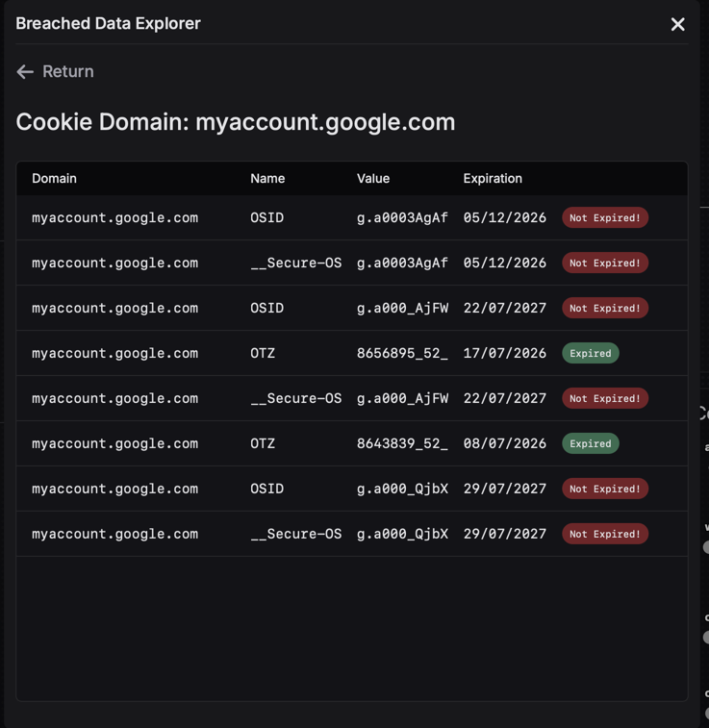Image resolution: width=709 pixels, height=728 pixels.
Task: Click Not Expired badge in __Secure-OS 22/07/2027 row
Action: (605, 398)
